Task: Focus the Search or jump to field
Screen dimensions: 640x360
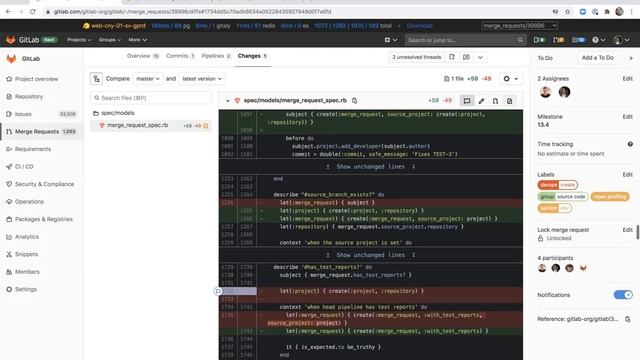Action: pyautogui.click(x=465, y=40)
